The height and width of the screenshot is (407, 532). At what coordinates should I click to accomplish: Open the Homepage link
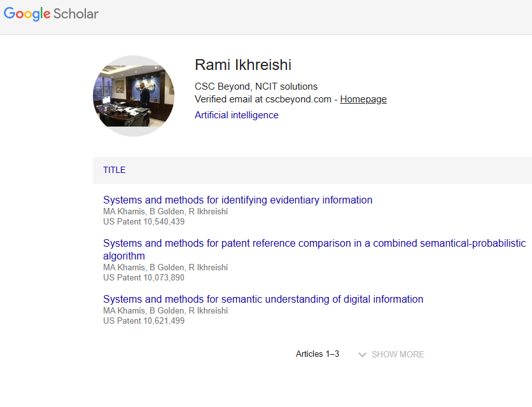point(363,99)
